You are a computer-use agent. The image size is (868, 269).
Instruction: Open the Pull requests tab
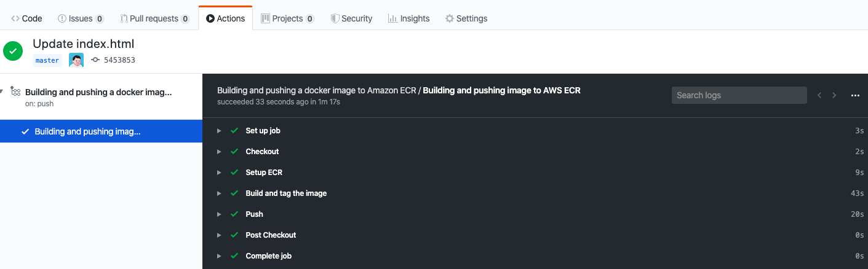pos(154,18)
